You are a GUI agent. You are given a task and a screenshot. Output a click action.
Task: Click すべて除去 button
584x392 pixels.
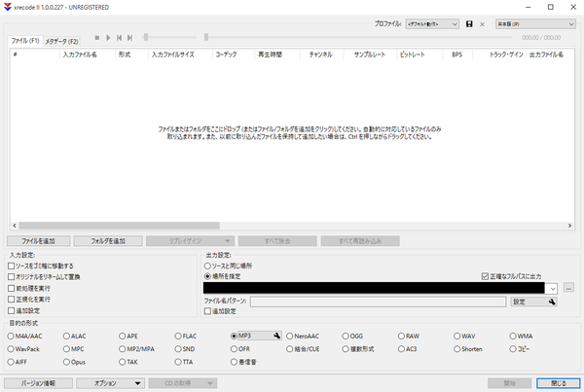[277, 241]
